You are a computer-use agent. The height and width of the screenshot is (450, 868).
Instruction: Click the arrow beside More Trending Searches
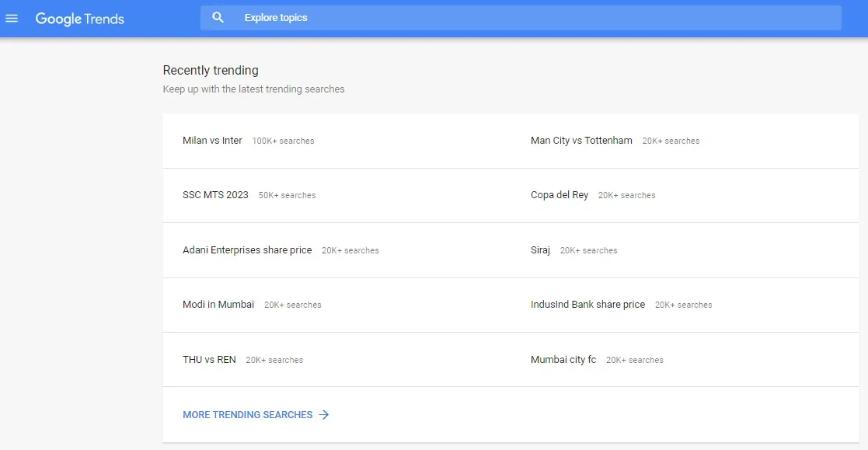[324, 415]
